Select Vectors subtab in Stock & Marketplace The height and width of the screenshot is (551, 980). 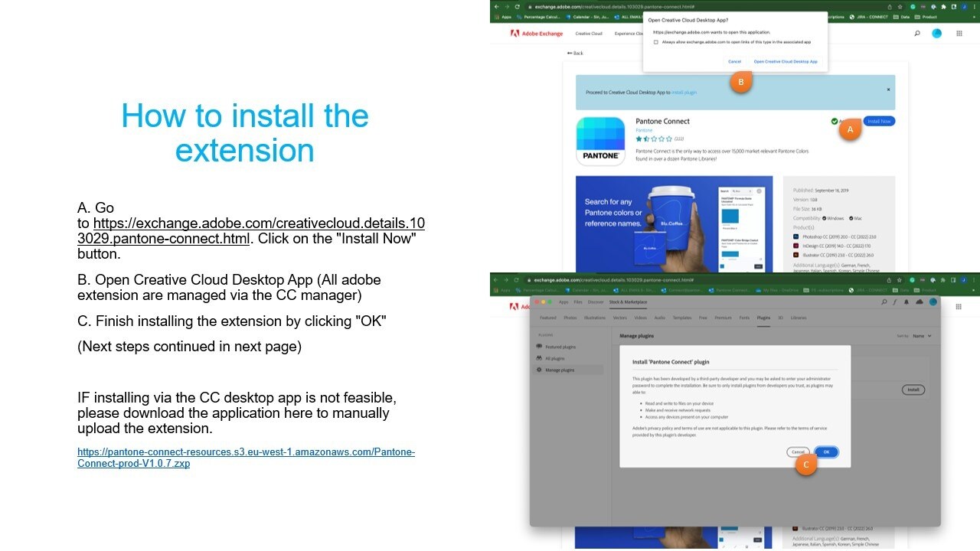point(620,317)
